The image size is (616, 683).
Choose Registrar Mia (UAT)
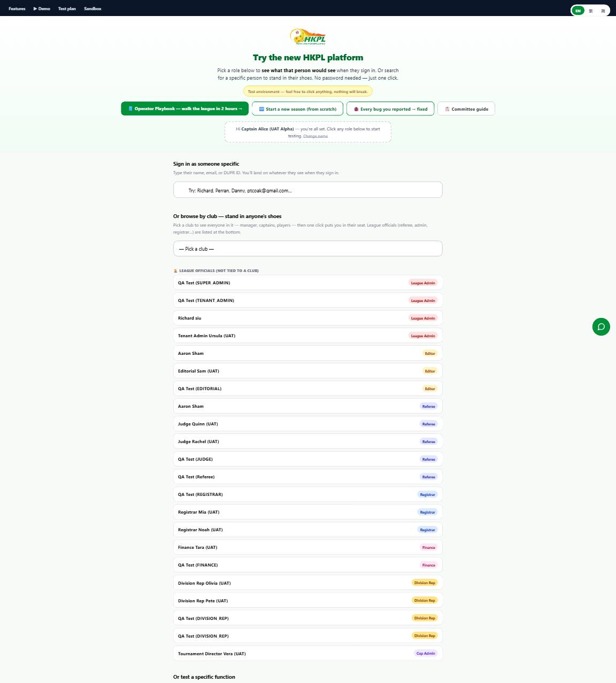[308, 512]
